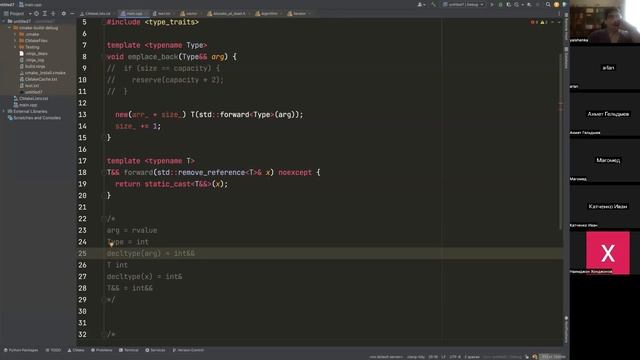Click line number 25 in the gutter

pos(82,253)
